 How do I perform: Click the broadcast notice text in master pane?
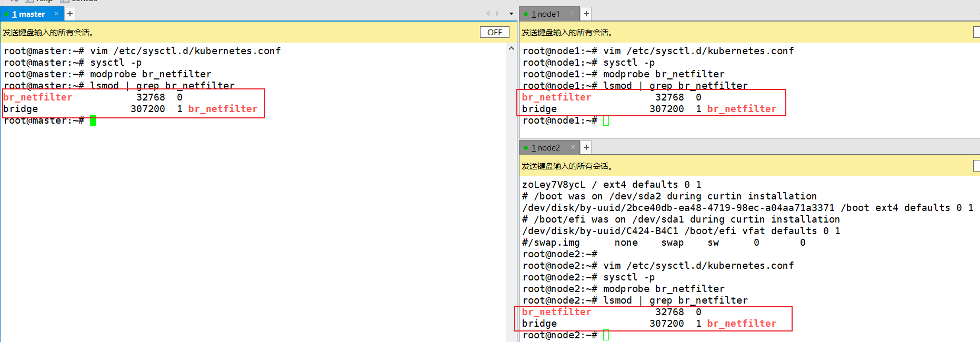pyautogui.click(x=48, y=33)
